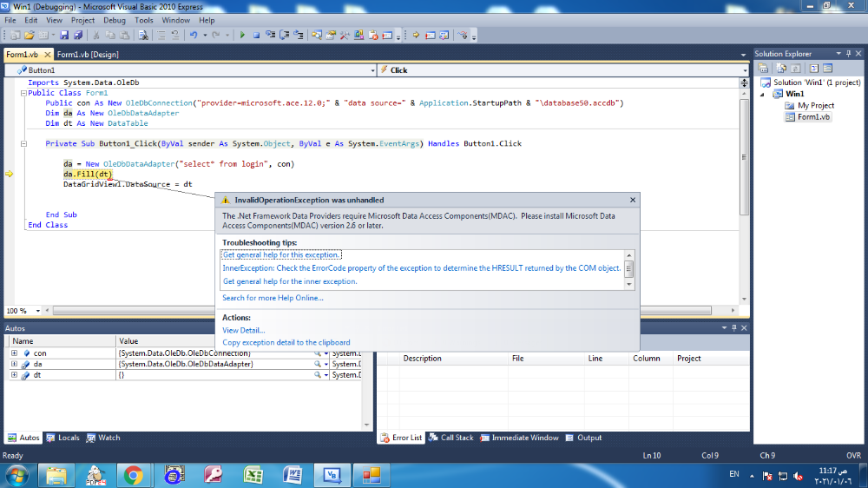Switch to the Form1.vb [Design] tab
The height and width of the screenshot is (488, 868).
(88, 55)
